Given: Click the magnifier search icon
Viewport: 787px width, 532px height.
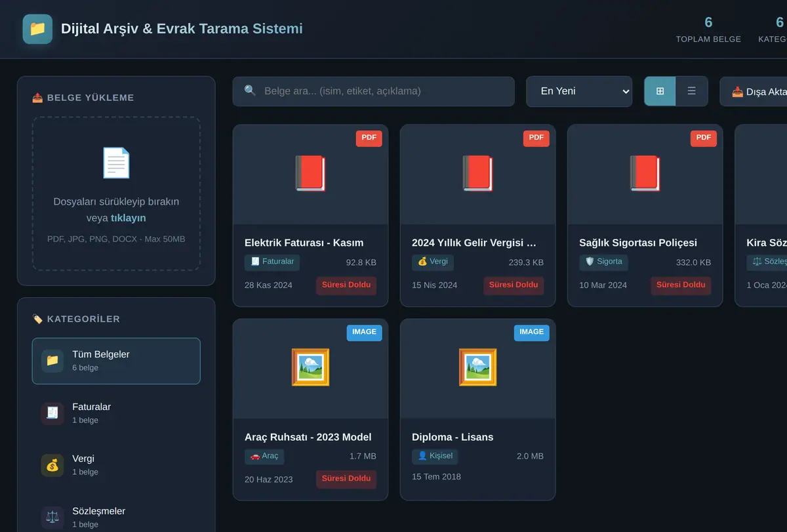Looking at the screenshot, I should pyautogui.click(x=250, y=91).
